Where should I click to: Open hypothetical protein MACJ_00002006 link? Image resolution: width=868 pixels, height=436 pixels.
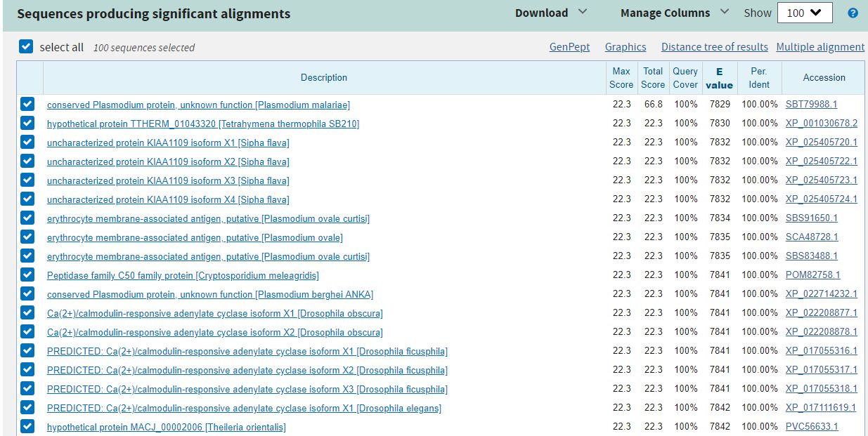point(167,427)
